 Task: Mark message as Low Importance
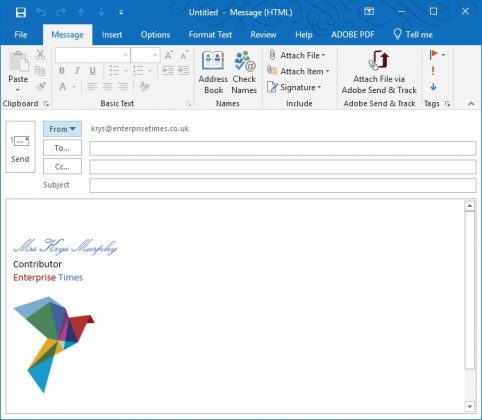pyautogui.click(x=433, y=87)
